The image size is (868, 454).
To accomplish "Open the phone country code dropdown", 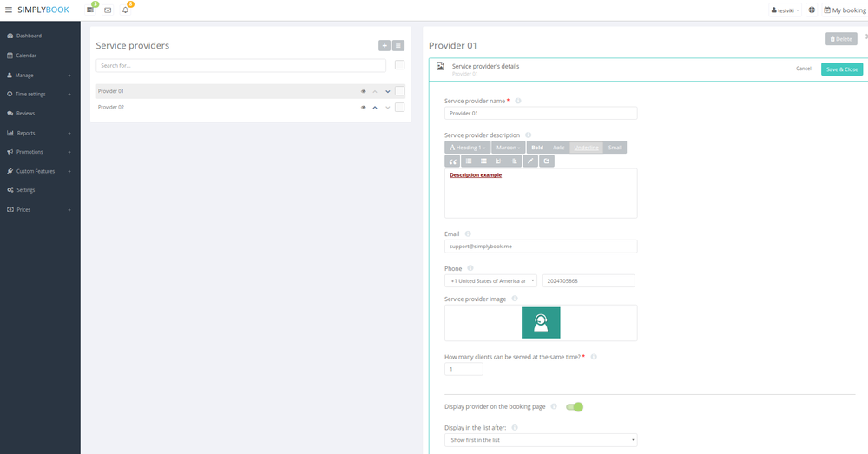I will (490, 281).
